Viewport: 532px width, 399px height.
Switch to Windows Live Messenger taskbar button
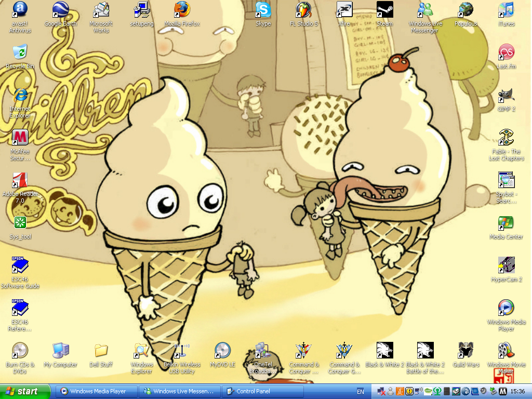(180, 392)
